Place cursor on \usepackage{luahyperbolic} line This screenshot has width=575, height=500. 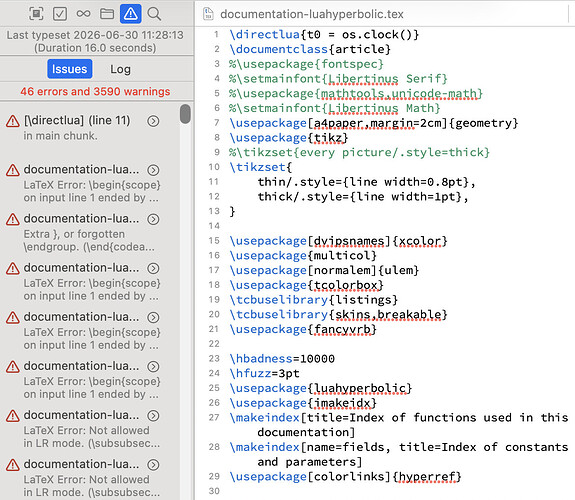pos(321,388)
